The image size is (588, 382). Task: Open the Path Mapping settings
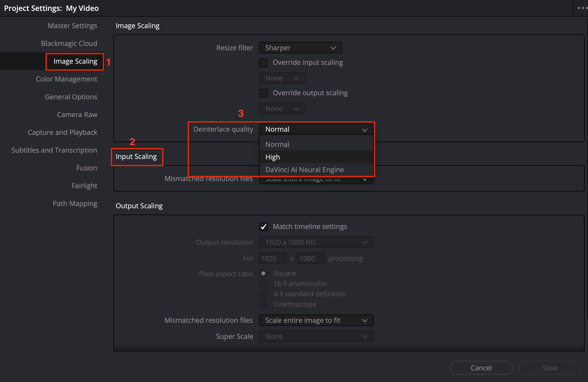(75, 203)
